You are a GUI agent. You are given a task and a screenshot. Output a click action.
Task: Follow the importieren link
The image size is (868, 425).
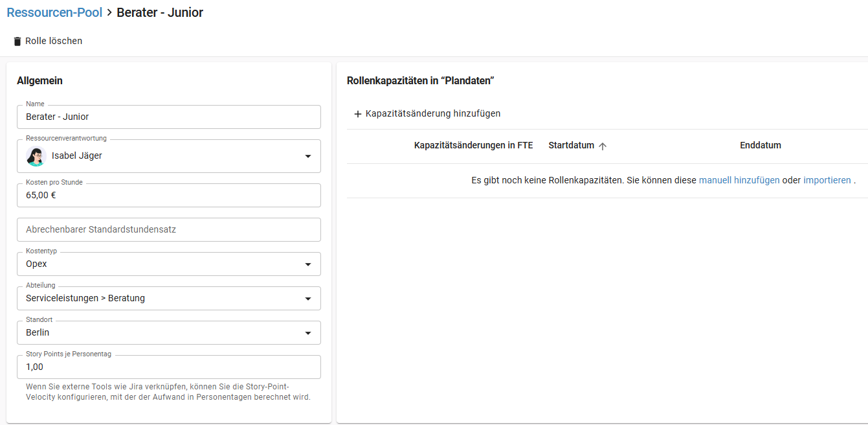pos(827,180)
